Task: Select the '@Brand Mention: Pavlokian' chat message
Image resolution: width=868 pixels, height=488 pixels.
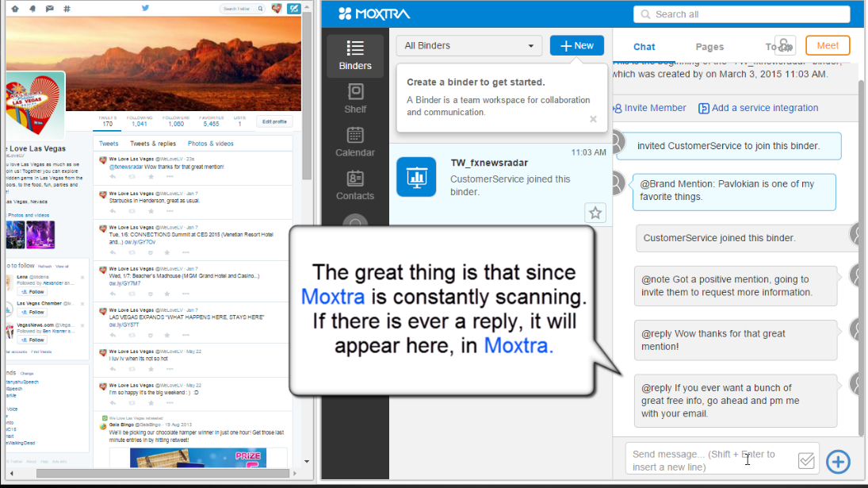Action: [734, 192]
